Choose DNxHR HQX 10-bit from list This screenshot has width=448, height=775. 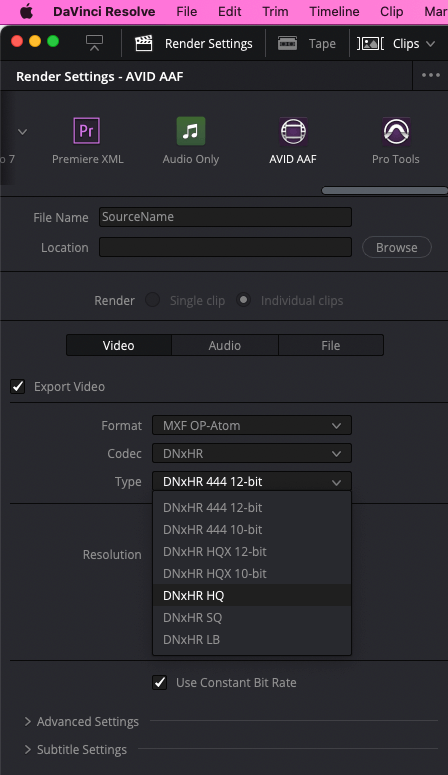click(x=252, y=573)
